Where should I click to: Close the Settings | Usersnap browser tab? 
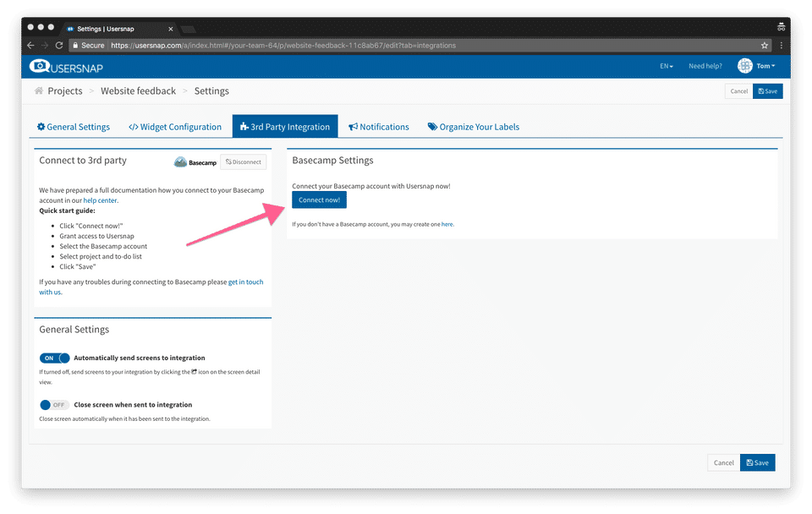click(x=170, y=29)
